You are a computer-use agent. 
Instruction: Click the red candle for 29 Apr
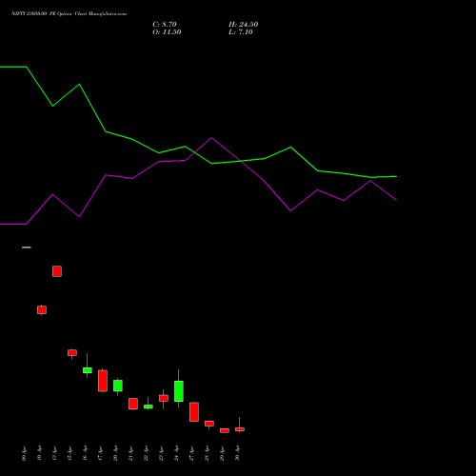click(x=225, y=430)
